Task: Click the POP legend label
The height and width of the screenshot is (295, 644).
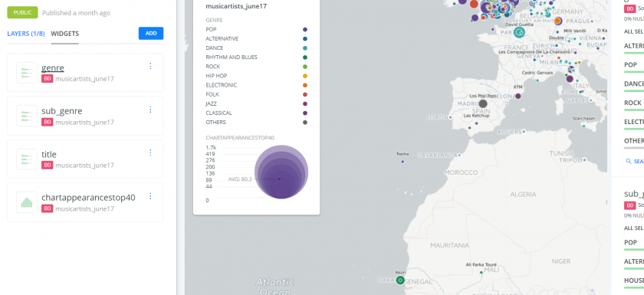Action: [x=211, y=30]
